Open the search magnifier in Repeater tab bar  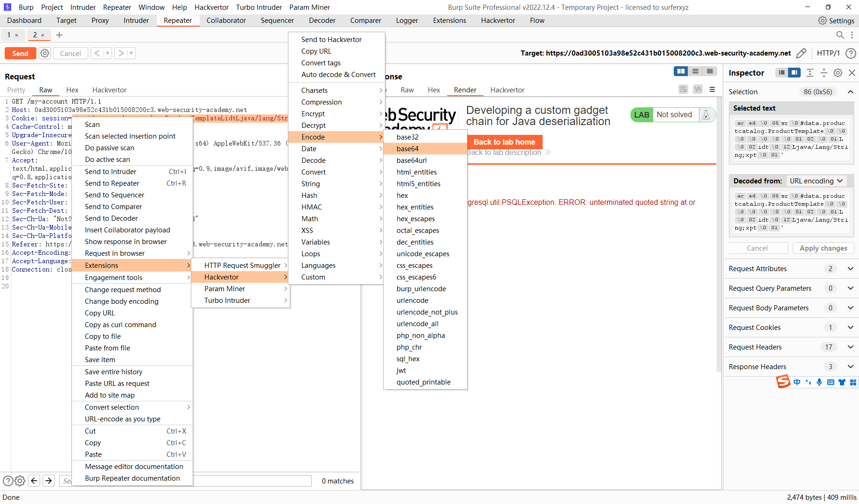pos(840,35)
